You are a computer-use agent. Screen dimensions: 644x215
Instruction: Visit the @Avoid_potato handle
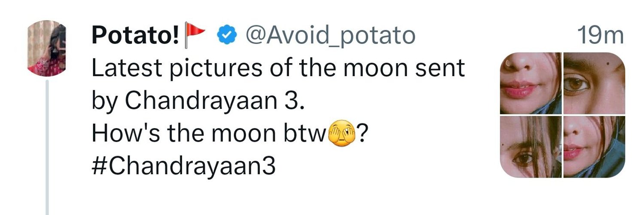330,36
